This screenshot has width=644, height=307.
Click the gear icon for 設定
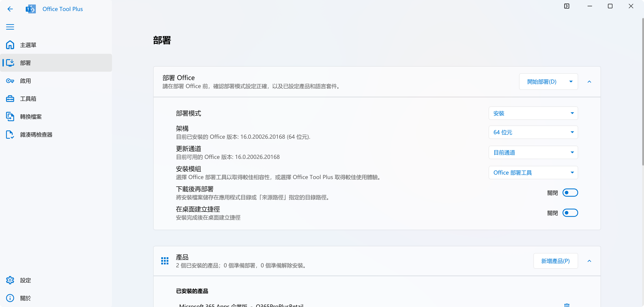click(x=10, y=280)
